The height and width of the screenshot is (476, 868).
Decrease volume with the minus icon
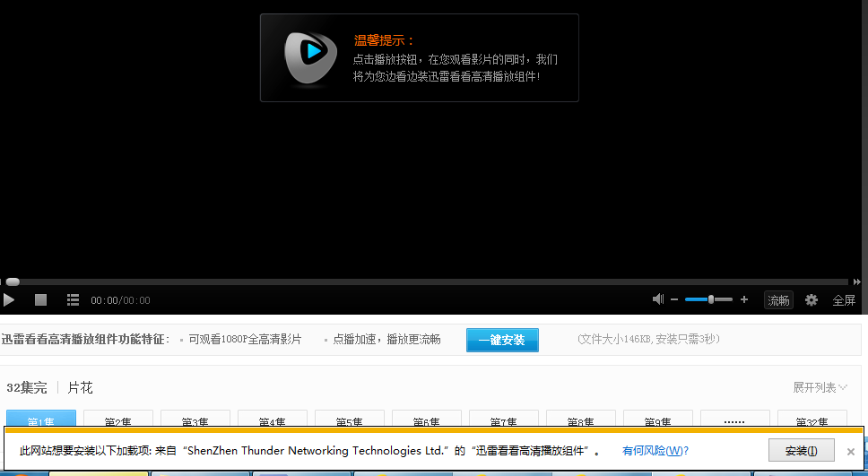[674, 299]
